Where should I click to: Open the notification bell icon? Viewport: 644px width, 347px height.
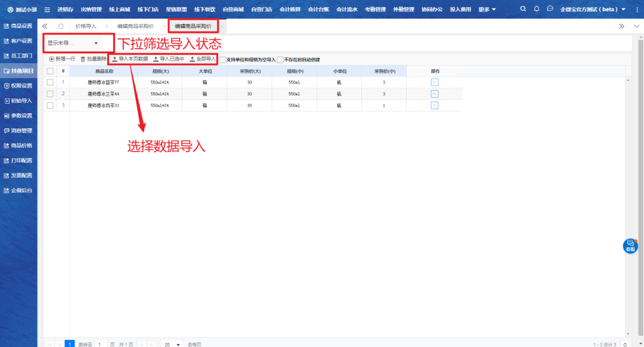(537, 9)
